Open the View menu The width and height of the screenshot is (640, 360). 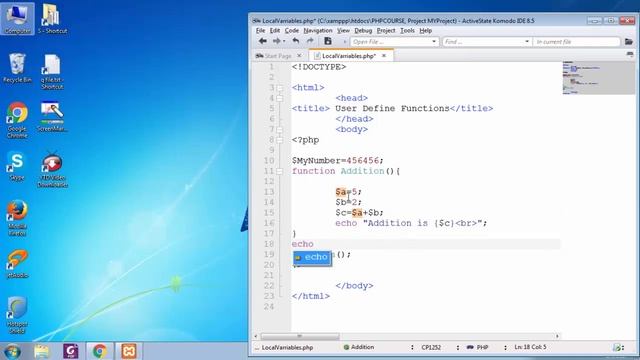point(343,31)
